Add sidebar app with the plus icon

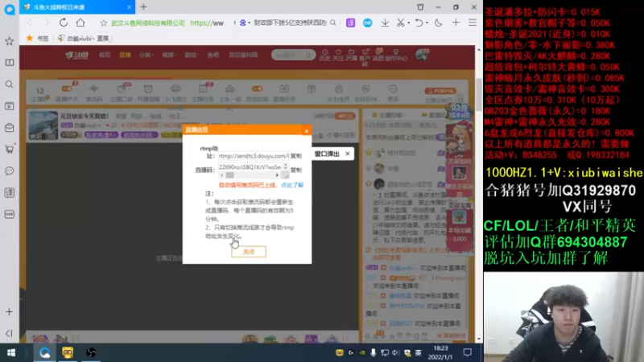point(9,312)
